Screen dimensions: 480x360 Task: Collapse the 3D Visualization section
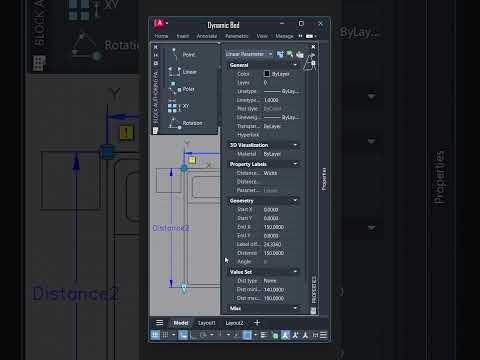(295, 145)
